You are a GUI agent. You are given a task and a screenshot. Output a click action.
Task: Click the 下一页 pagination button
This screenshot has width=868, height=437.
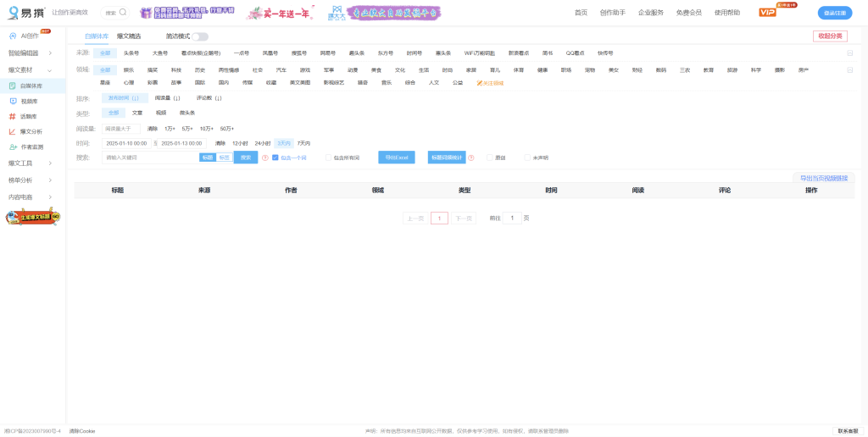[464, 218]
